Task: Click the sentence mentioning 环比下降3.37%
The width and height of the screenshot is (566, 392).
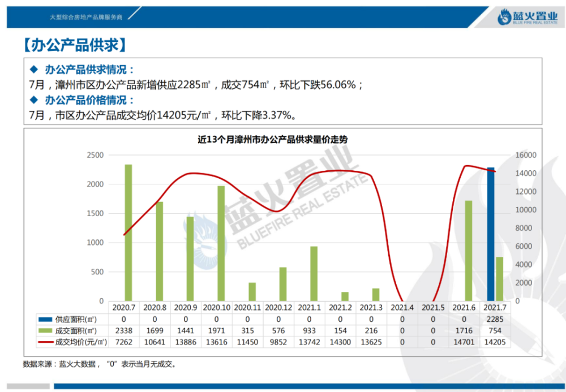Action: click(x=163, y=115)
